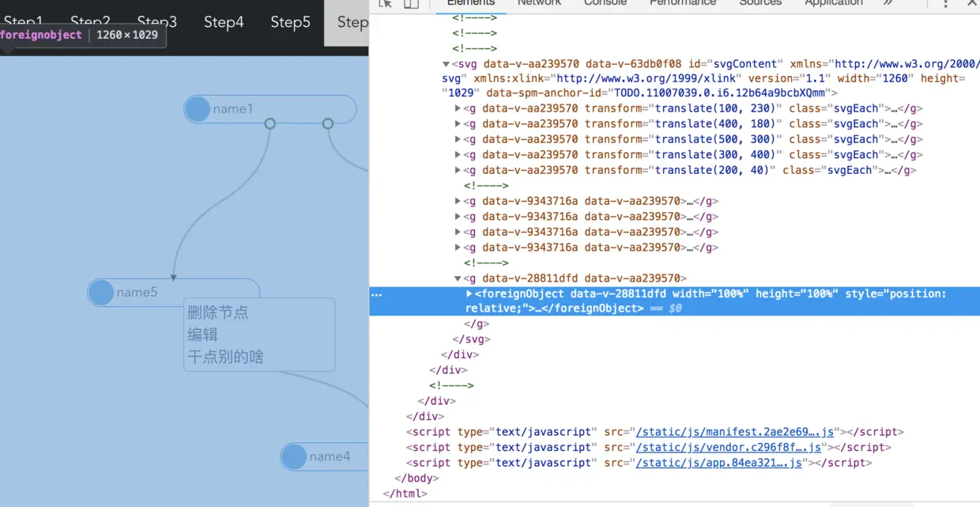The image size is (980, 507).
Task: Select the name5 node label
Action: coord(137,293)
